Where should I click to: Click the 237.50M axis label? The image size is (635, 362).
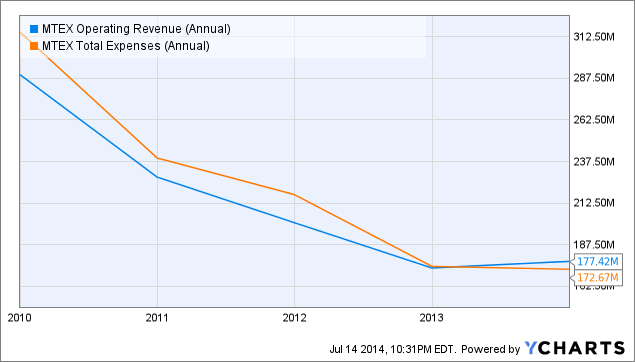(594, 162)
